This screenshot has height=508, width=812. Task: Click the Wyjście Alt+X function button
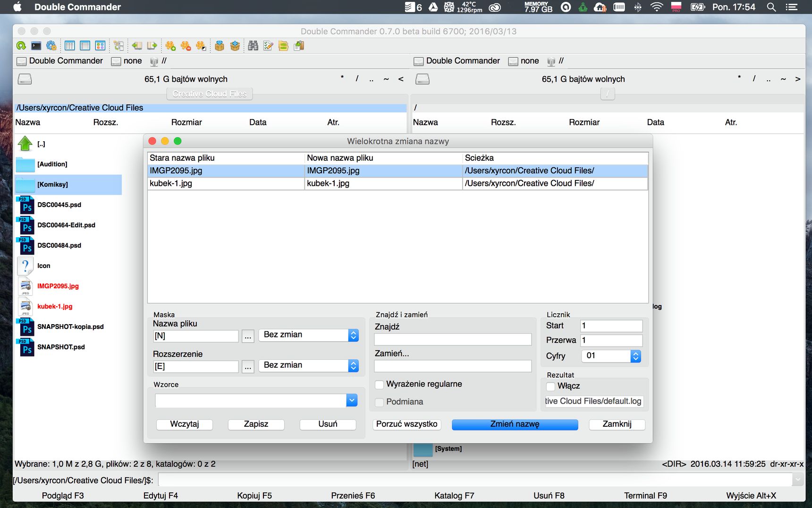pos(751,496)
